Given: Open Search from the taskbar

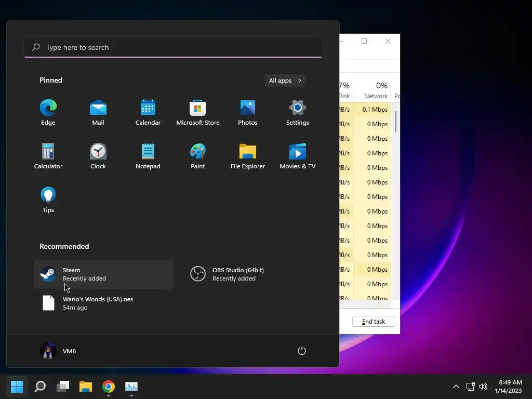Looking at the screenshot, I should [x=40, y=387].
